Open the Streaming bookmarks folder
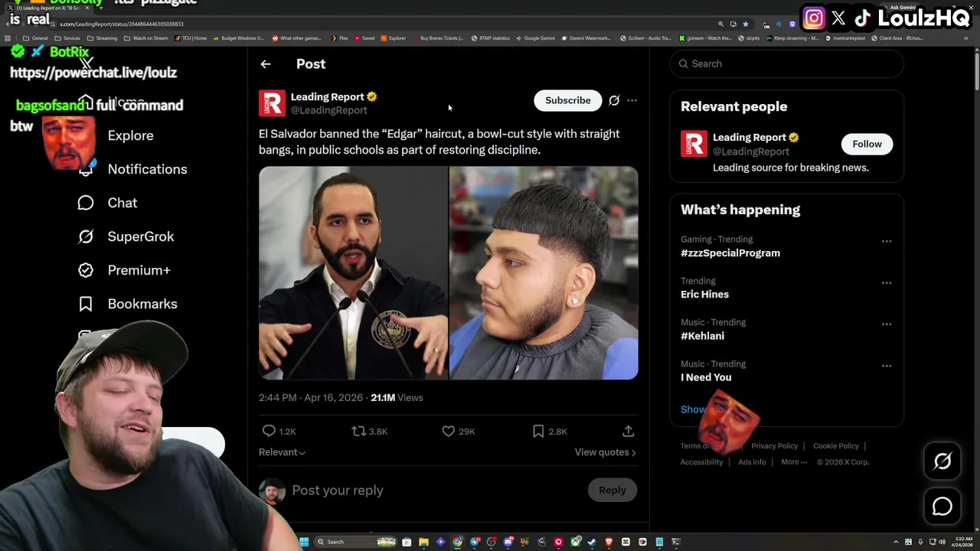Screen dimensions: 980x551 coord(102,38)
